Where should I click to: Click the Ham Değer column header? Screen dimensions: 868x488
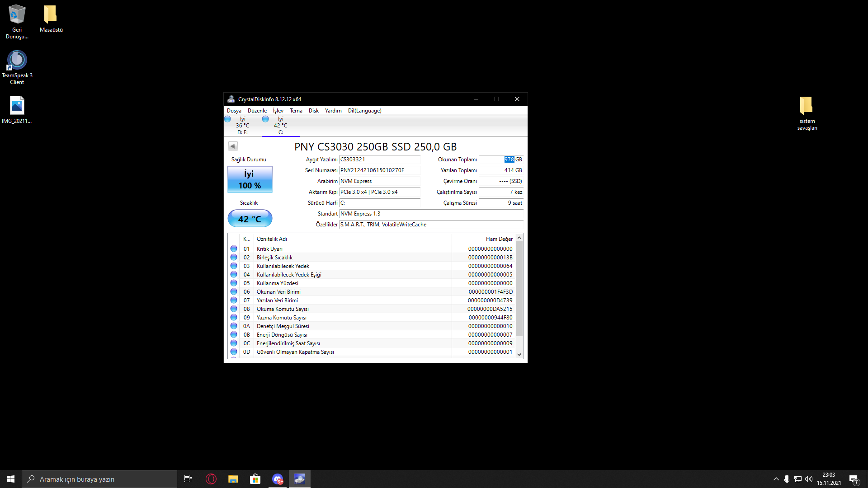pos(499,239)
